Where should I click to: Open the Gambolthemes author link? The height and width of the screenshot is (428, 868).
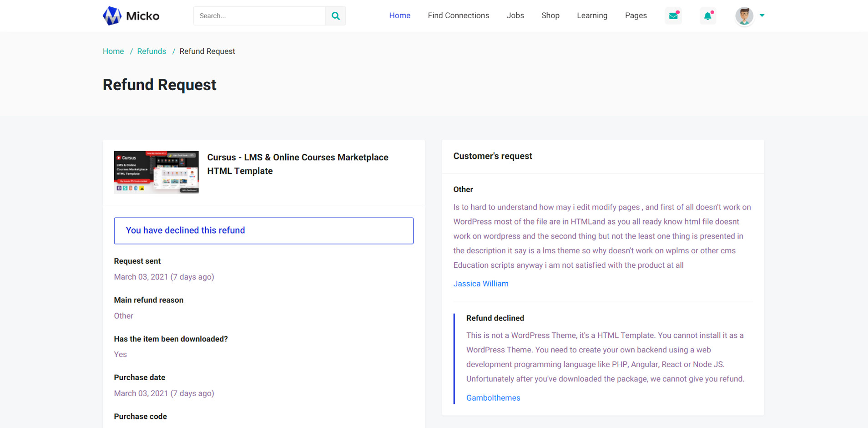coord(493,398)
